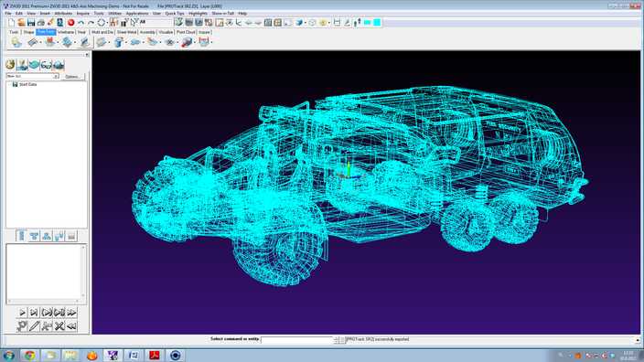Viewport: 644px width, 362px height.
Task: Click the command input field at the bottom
Action: pyautogui.click(x=296, y=340)
